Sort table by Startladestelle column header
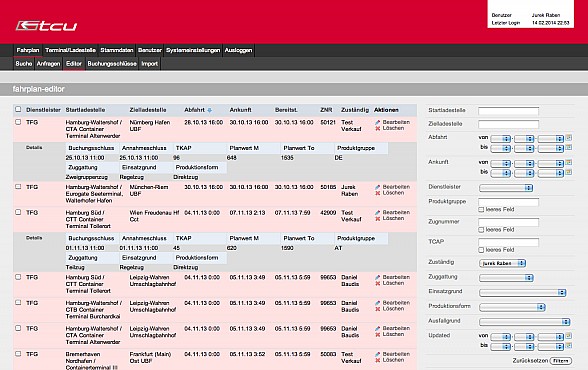 (x=85, y=110)
